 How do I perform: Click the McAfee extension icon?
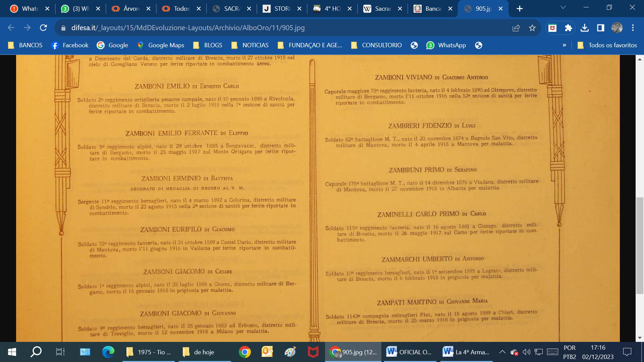552,28
